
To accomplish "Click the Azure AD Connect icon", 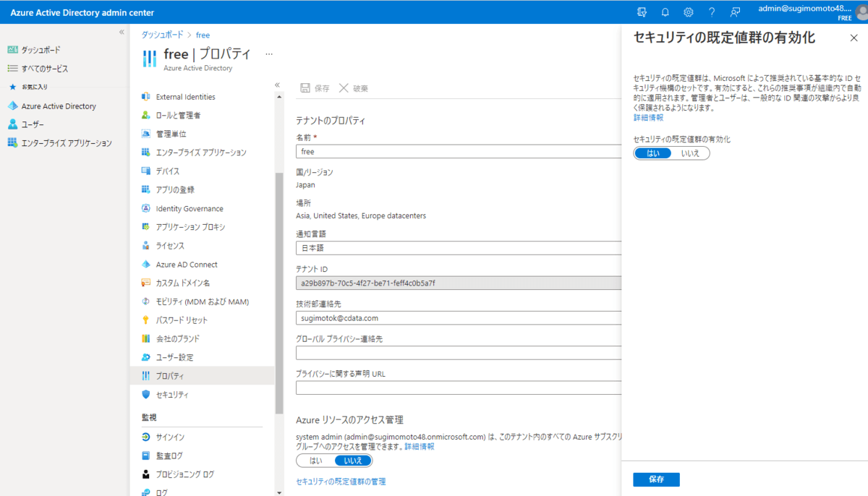I will pyautogui.click(x=146, y=265).
